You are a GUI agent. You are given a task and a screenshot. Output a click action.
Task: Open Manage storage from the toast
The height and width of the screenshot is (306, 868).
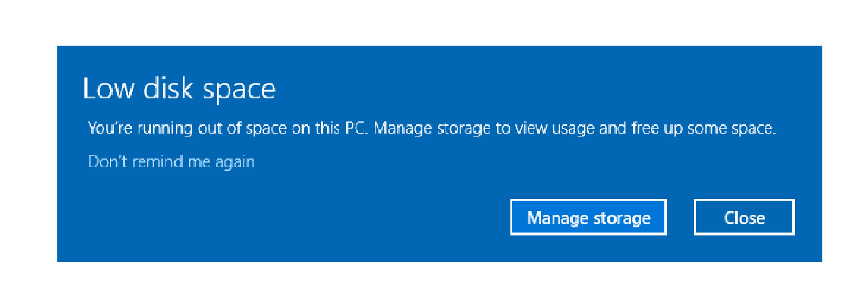click(x=589, y=217)
